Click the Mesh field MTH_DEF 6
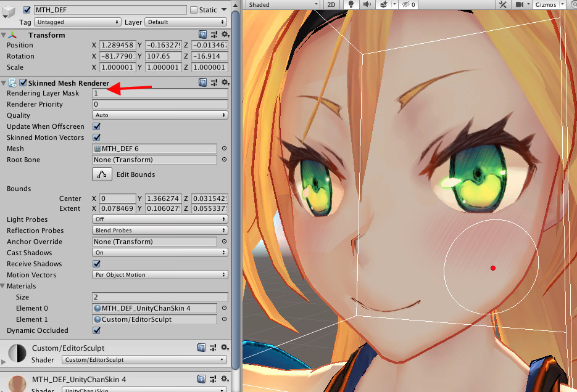This screenshot has width=577, height=392. click(x=154, y=149)
